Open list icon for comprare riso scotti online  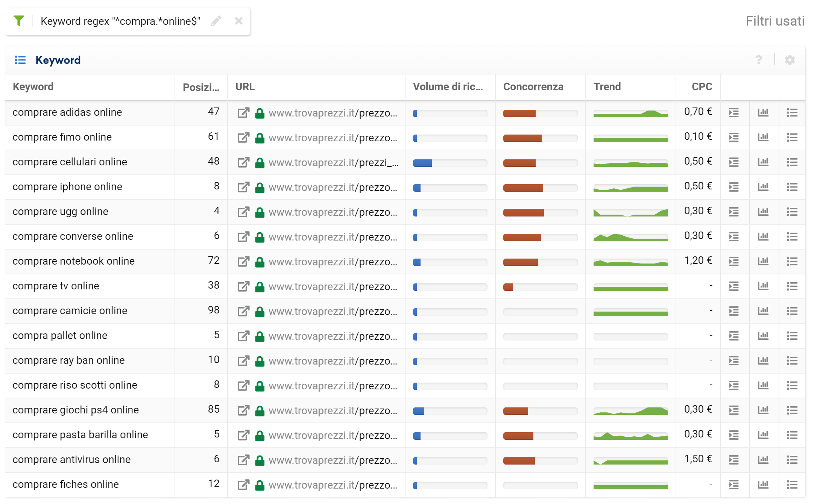pyautogui.click(x=792, y=385)
